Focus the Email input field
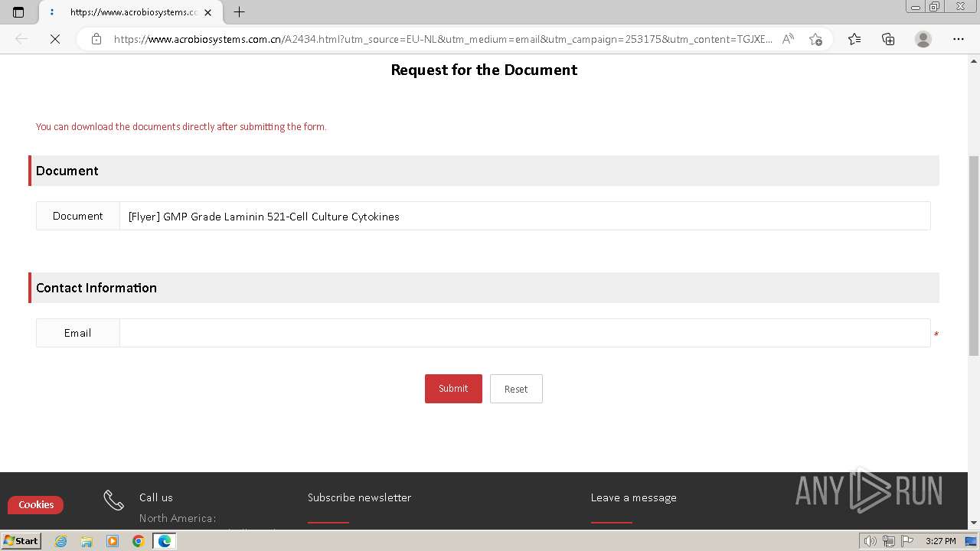980x551 pixels. click(x=524, y=333)
